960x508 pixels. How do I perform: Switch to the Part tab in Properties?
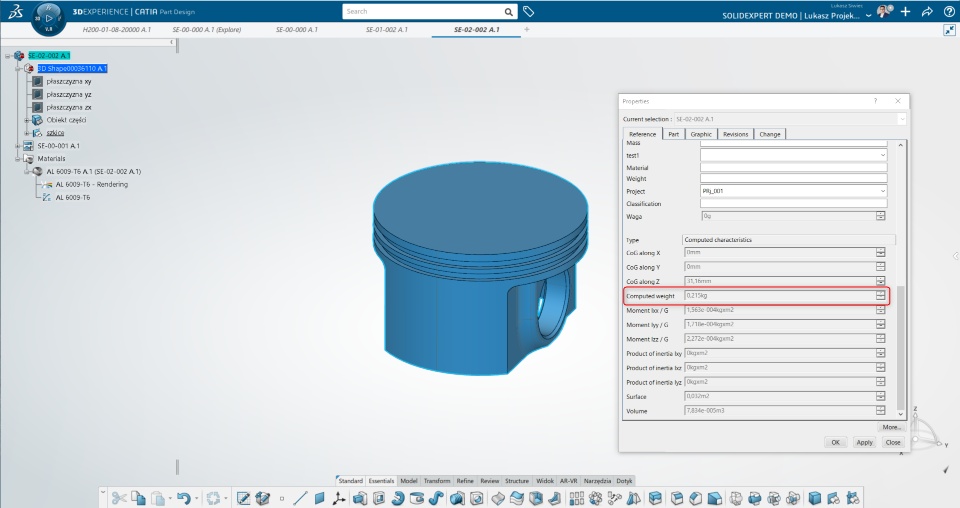click(x=673, y=134)
